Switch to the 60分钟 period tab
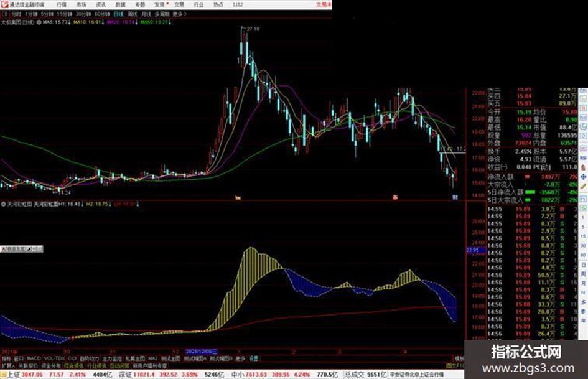Image resolution: width=588 pixels, height=379 pixels. (x=101, y=14)
